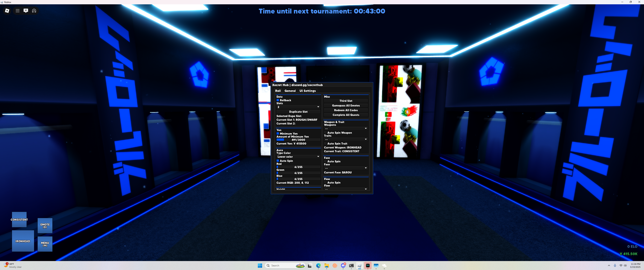
Task: Expand the Slots dropdown showing 2
Action: (298, 107)
